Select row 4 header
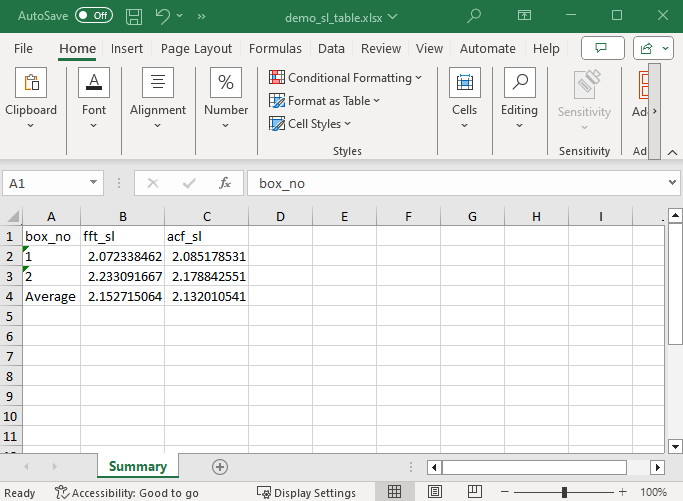683x501 pixels. click(x=10, y=296)
